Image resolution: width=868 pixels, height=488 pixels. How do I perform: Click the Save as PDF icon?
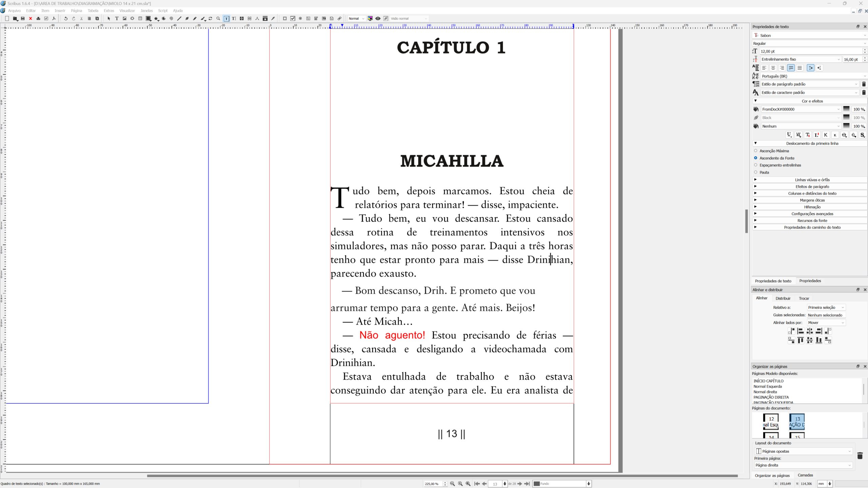pyautogui.click(x=54, y=19)
